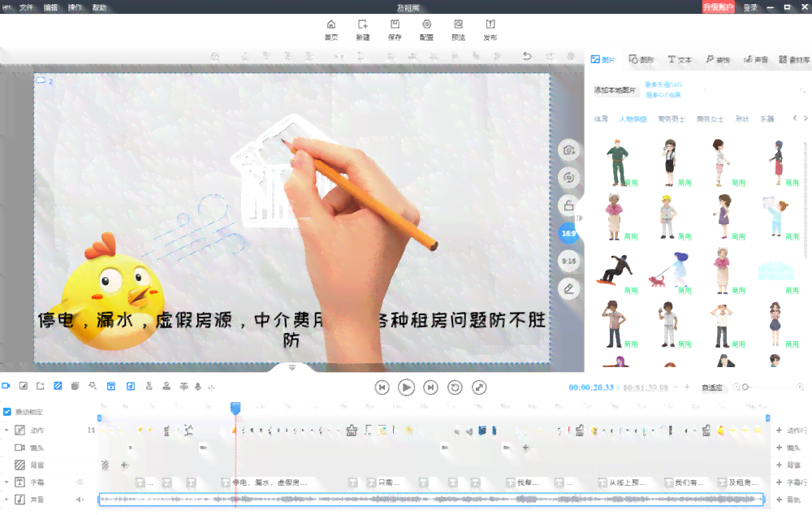Click the 保存 save icon
This screenshot has width=812, height=515.
coord(395,30)
